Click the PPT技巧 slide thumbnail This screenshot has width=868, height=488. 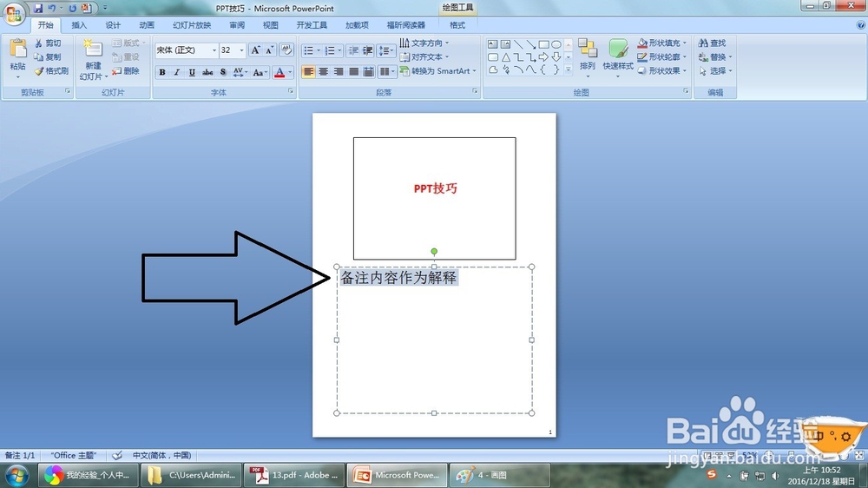pos(435,198)
